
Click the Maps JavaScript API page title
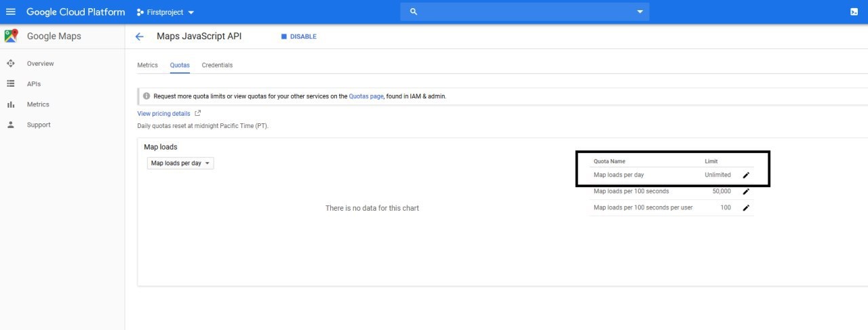click(x=199, y=37)
